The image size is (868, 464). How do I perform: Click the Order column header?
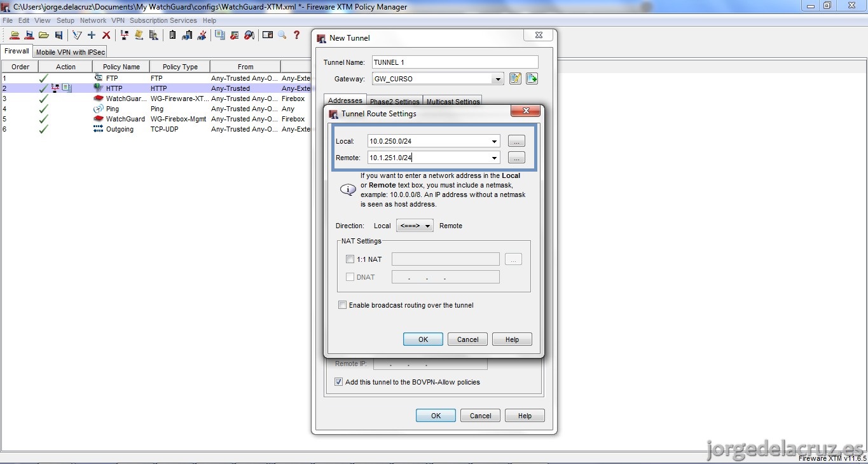pos(20,67)
